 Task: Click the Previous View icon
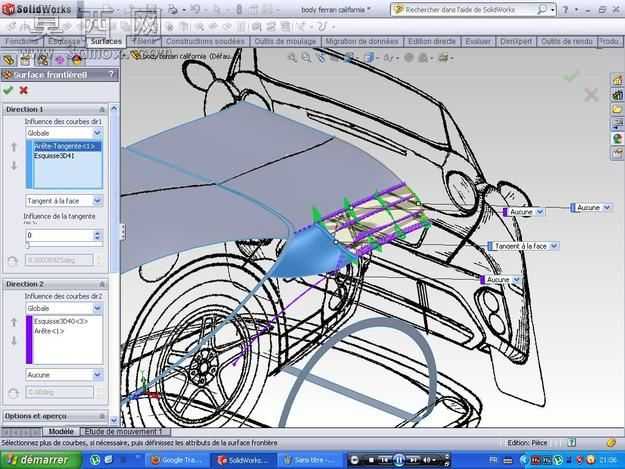321,58
